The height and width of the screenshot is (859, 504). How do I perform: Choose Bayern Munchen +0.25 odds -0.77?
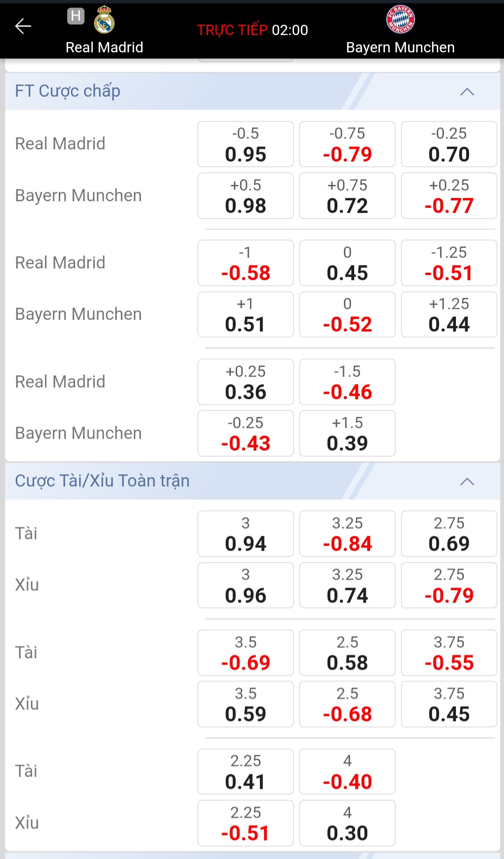449,196
